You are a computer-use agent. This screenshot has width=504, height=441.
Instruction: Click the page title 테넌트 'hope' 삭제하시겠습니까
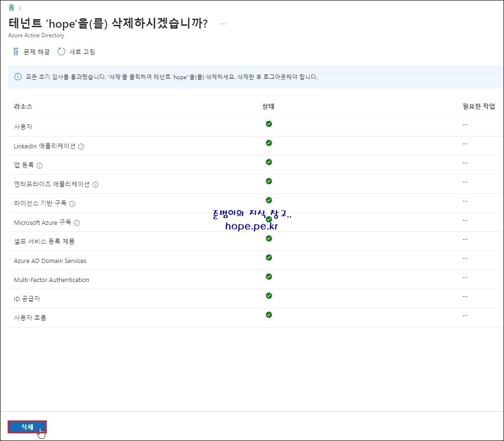(108, 23)
